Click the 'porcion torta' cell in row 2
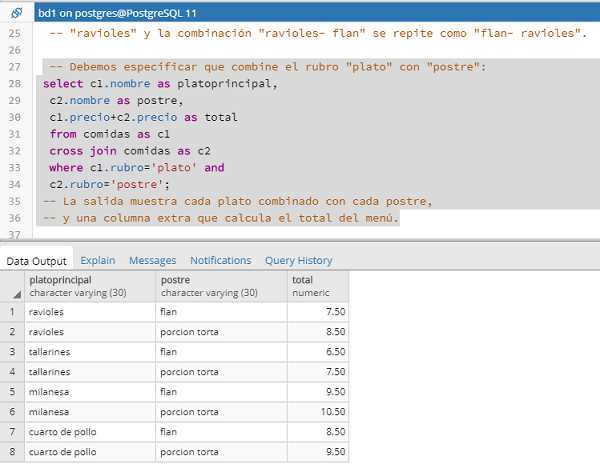Screen dimensions: 600x472 pos(222,332)
